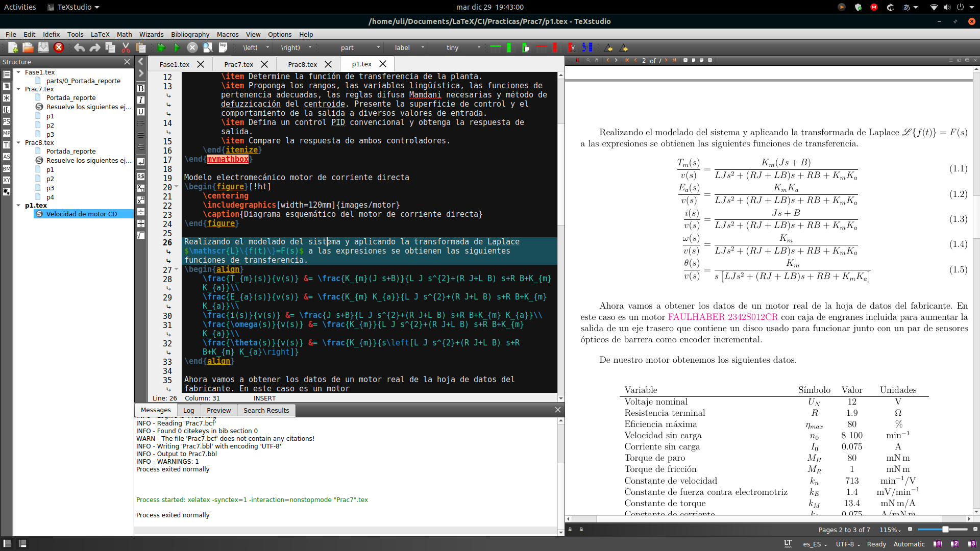Open the 'part' sectioning dropdown
The height and width of the screenshot is (551, 980).
(x=378, y=47)
